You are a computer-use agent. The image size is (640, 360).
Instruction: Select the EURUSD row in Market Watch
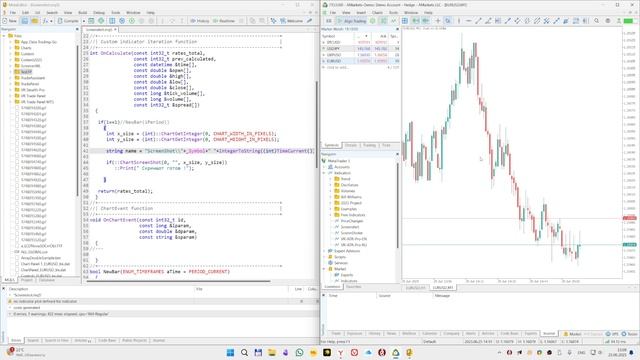(x=360, y=61)
